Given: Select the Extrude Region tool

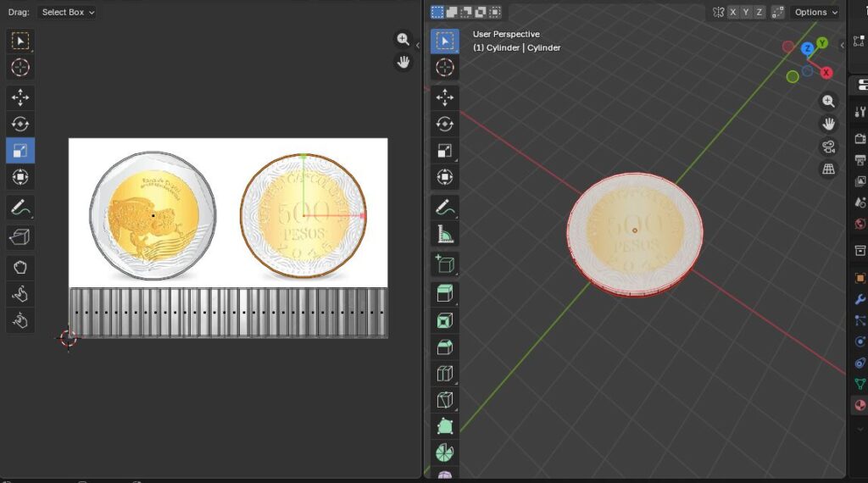Looking at the screenshot, I should click(x=444, y=293).
